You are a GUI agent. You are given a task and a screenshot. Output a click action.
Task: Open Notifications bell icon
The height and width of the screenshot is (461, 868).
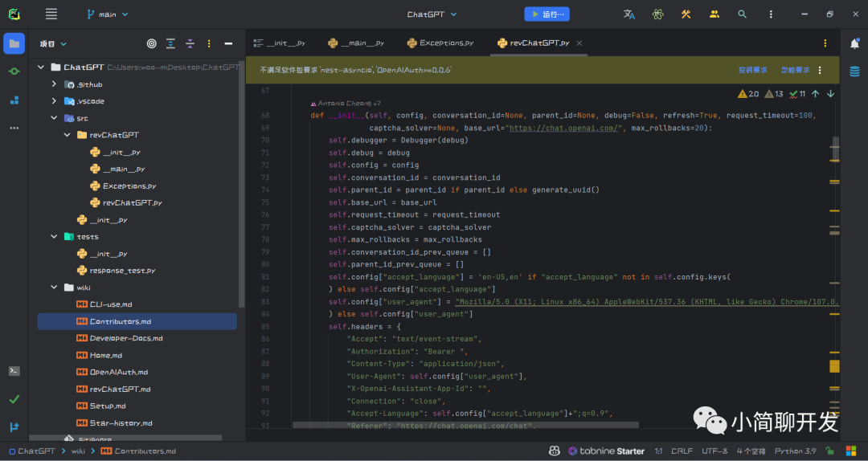854,43
